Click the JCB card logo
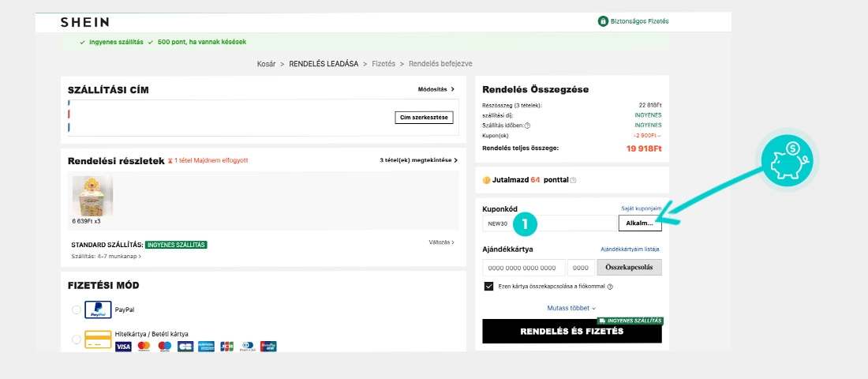 (x=227, y=347)
